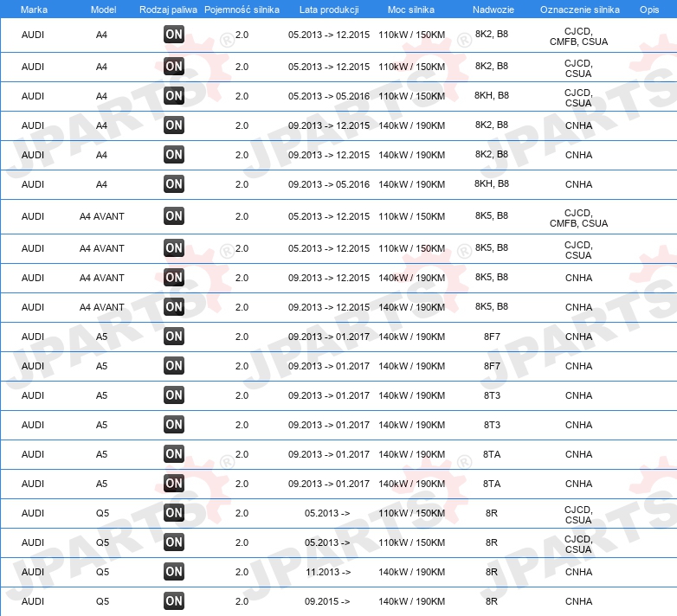The width and height of the screenshot is (677, 616).
Task: Click '2.0' in the Q5 11.2013 row
Action: 242,572
